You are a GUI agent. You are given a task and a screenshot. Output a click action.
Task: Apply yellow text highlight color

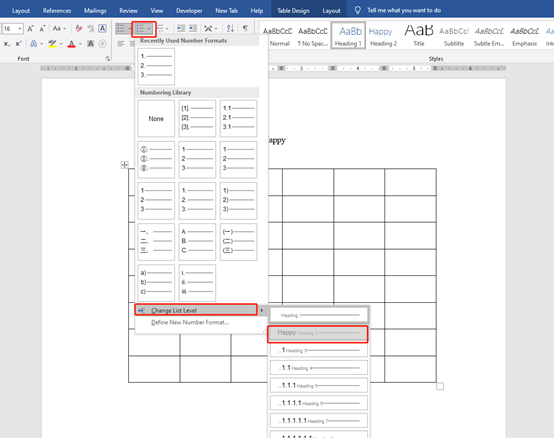[52, 44]
